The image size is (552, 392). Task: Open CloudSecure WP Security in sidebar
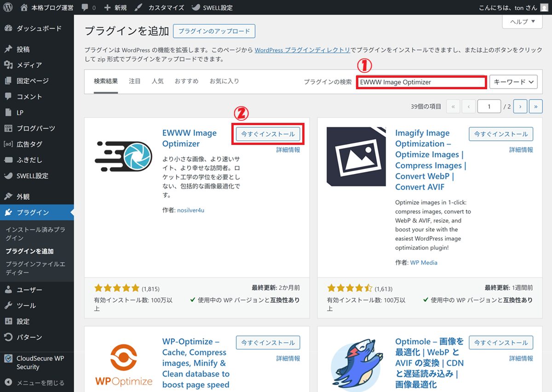coord(40,363)
